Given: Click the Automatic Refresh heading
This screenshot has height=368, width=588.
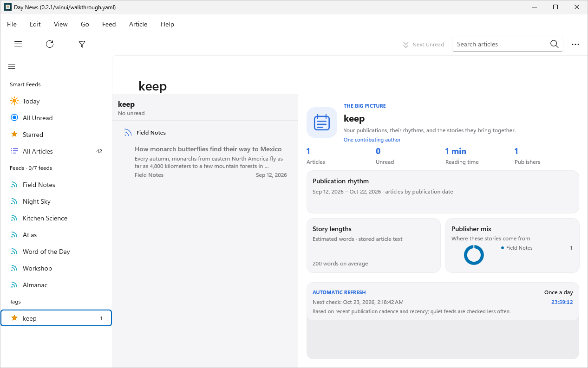Looking at the screenshot, I should (339, 292).
